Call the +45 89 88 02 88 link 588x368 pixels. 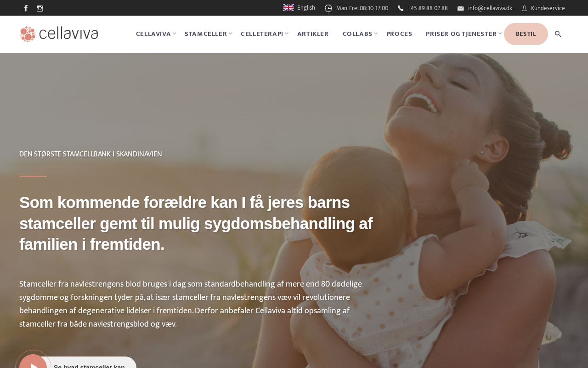point(428,8)
